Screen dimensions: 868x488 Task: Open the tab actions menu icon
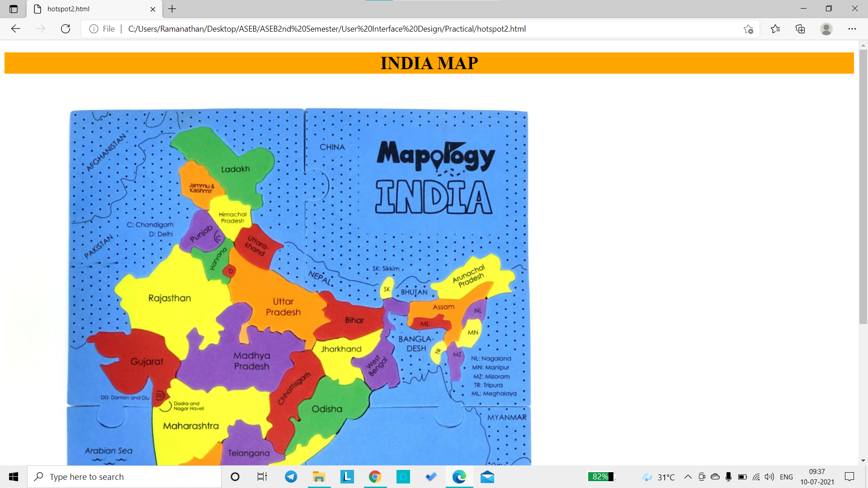point(14,9)
